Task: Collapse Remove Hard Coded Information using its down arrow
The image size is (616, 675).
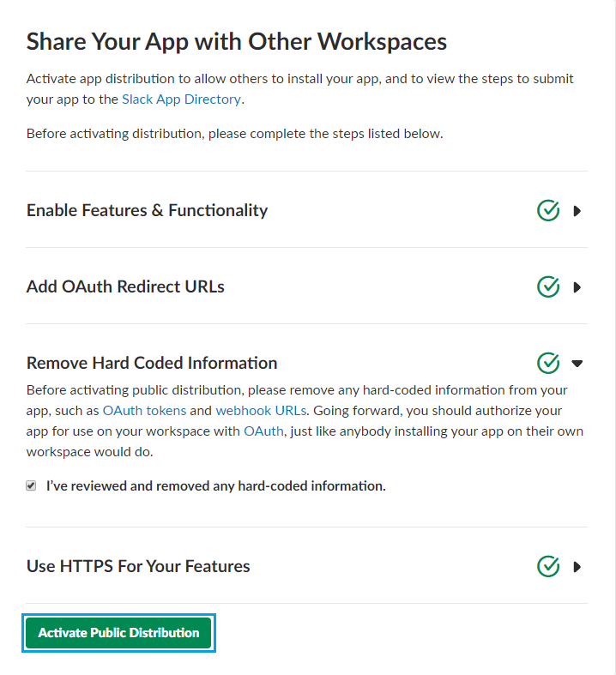Action: click(577, 364)
